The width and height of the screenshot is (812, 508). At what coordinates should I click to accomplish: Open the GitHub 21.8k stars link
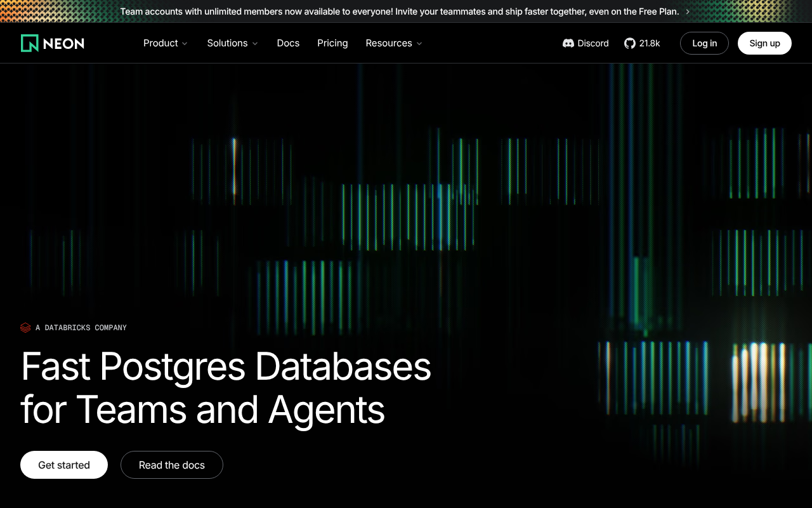642,43
